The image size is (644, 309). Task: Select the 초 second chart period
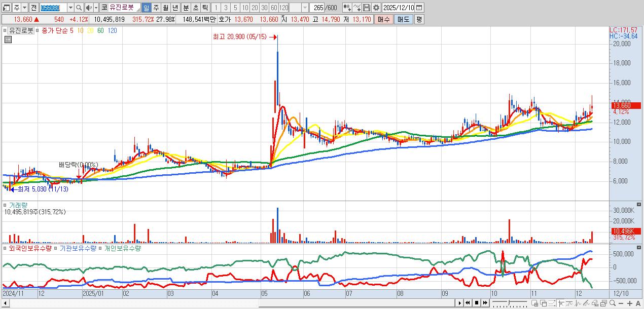[195, 8]
